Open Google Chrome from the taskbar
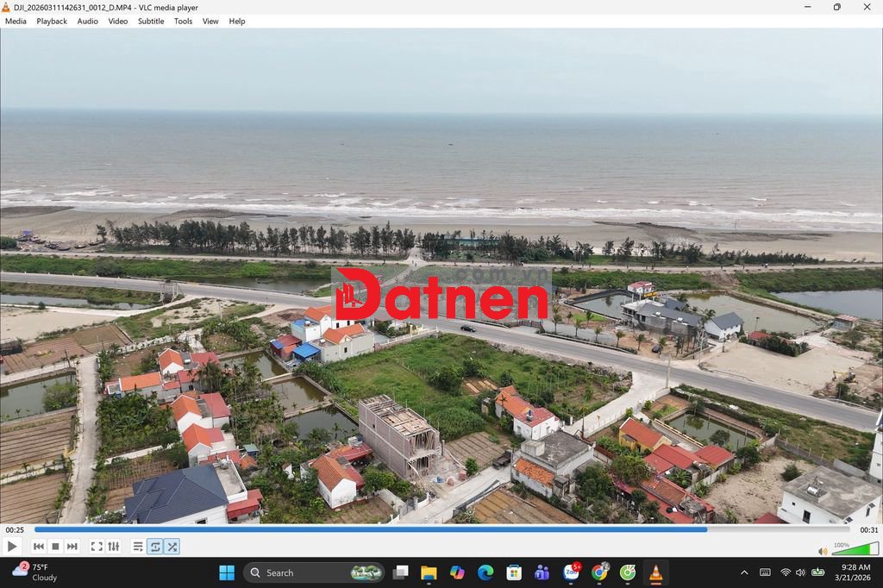Viewport: 883px width, 588px height. pyautogui.click(x=599, y=572)
